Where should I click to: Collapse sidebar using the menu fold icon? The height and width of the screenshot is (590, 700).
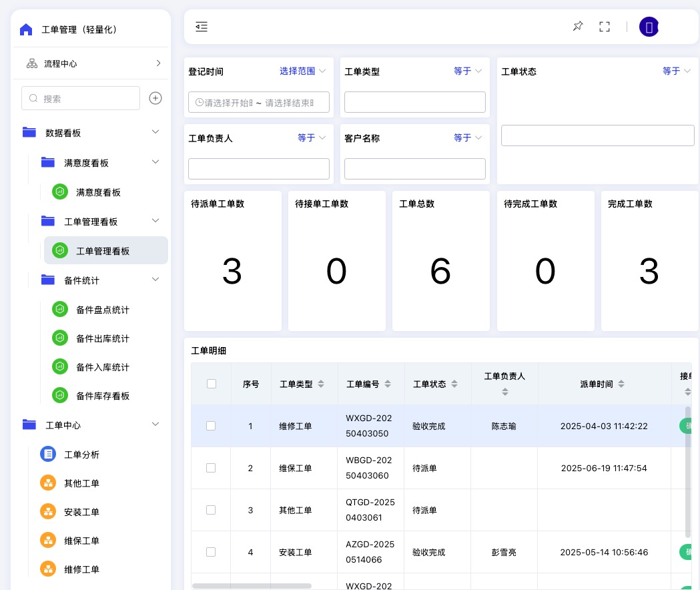(x=202, y=27)
